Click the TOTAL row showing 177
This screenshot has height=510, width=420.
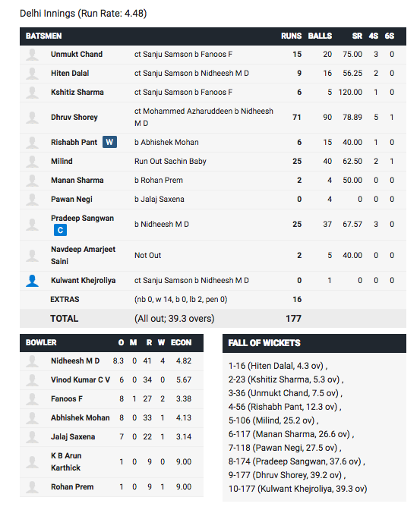[213, 319]
